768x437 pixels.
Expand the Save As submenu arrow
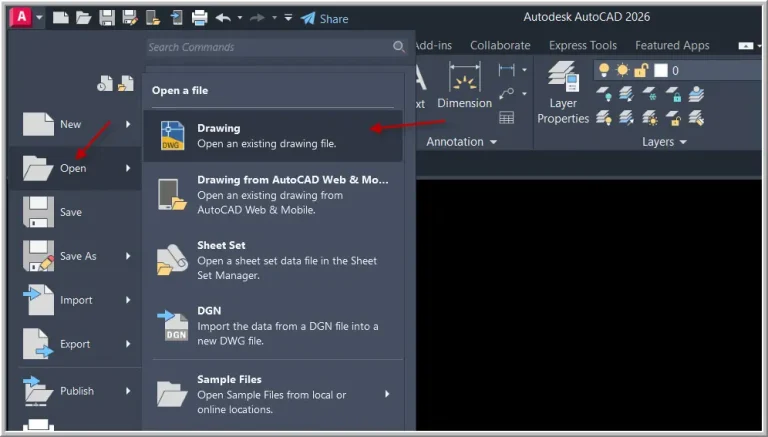click(x=128, y=256)
